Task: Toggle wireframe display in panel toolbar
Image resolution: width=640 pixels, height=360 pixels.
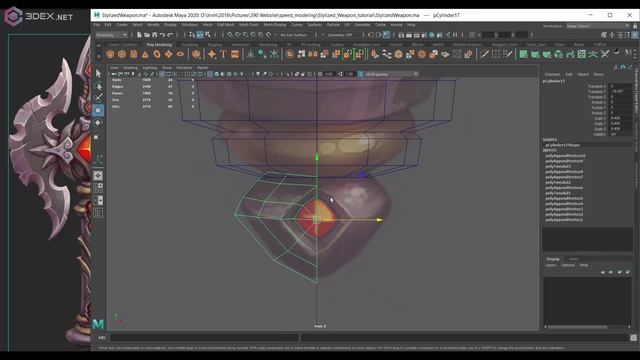Action: coord(210,74)
